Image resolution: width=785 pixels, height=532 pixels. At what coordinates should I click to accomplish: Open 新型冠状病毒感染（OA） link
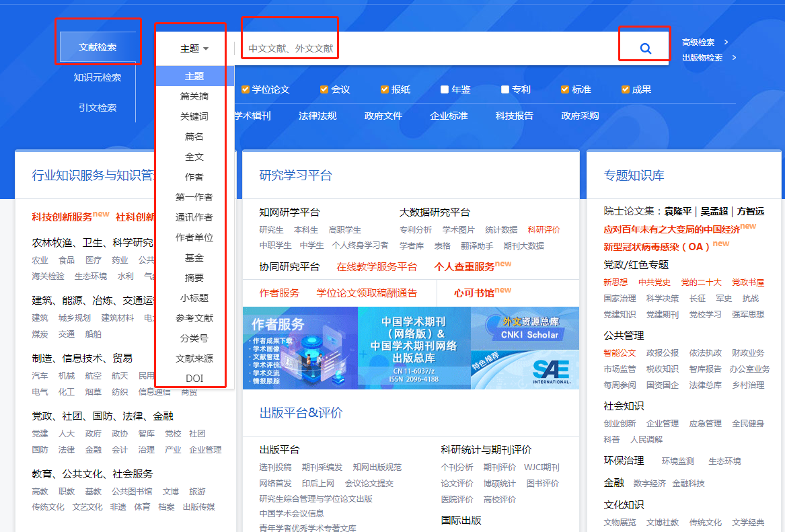click(657, 247)
